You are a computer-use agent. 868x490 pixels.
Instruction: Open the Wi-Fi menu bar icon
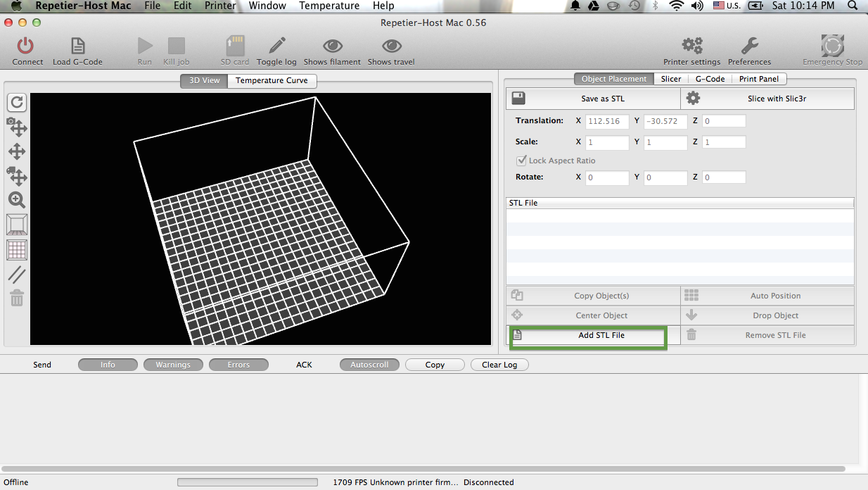(x=677, y=6)
